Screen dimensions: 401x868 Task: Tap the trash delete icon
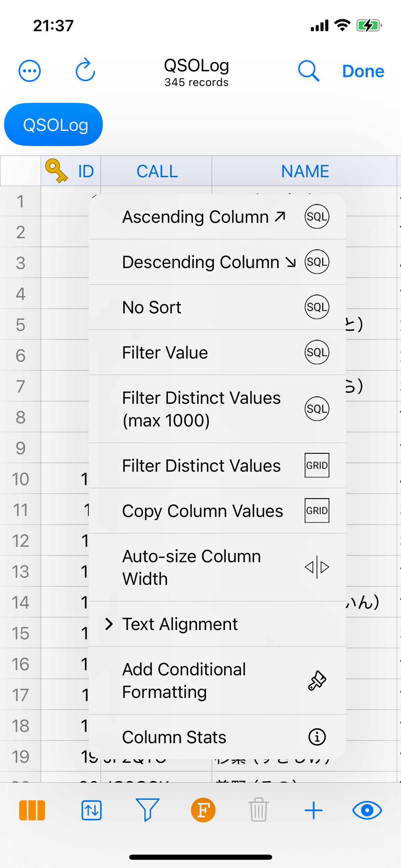pos(259,810)
